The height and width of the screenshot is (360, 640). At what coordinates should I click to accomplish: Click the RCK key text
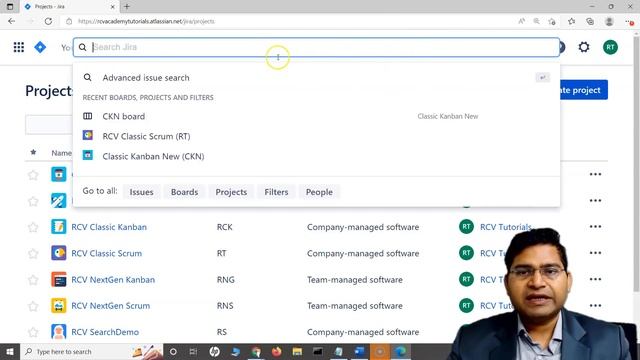coord(224,227)
